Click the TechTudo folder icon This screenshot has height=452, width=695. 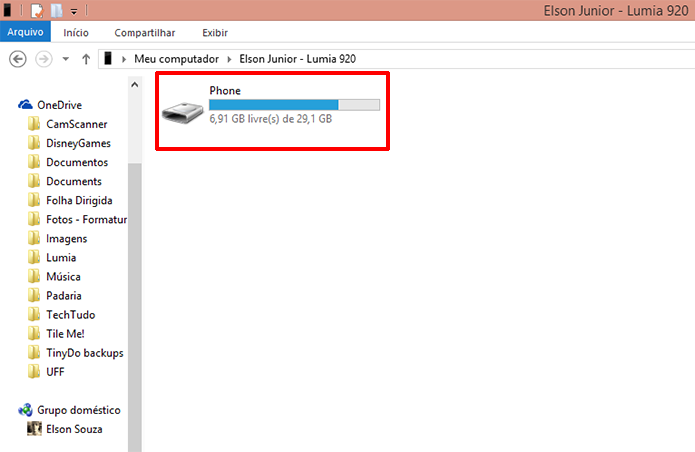point(34,314)
